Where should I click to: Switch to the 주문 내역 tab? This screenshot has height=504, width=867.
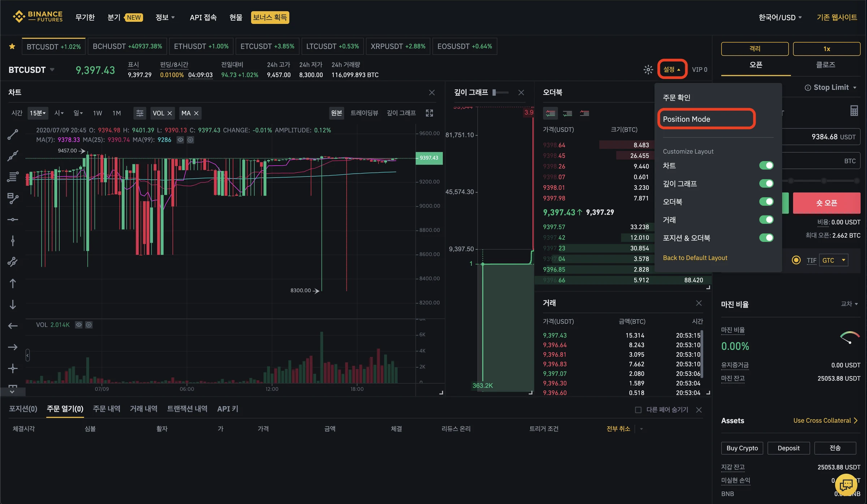(x=107, y=409)
